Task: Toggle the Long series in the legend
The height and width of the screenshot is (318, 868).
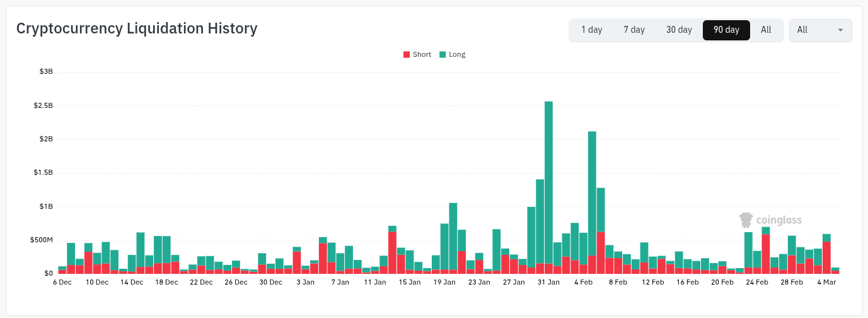Action: [452, 54]
